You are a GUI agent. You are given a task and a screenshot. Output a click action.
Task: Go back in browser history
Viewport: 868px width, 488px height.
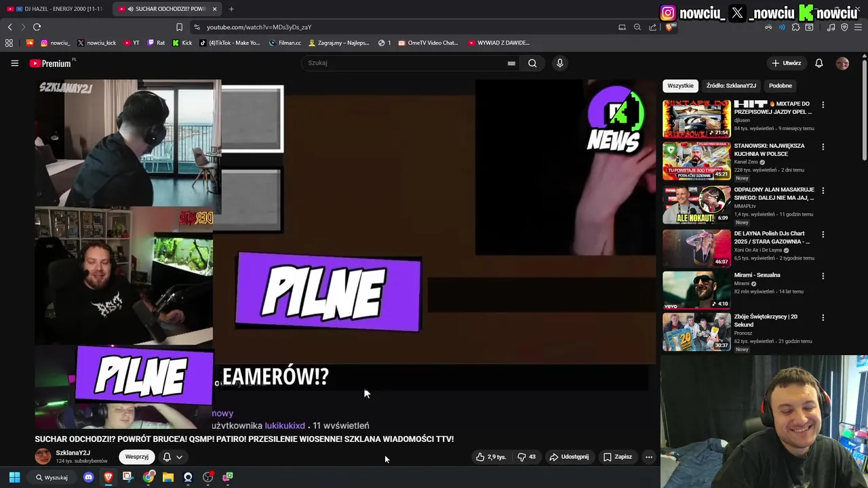[9, 27]
